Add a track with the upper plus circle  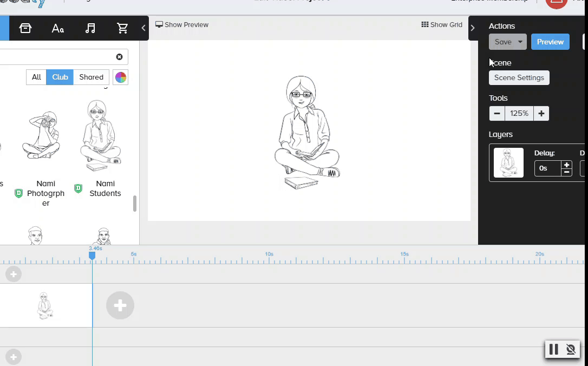point(14,274)
